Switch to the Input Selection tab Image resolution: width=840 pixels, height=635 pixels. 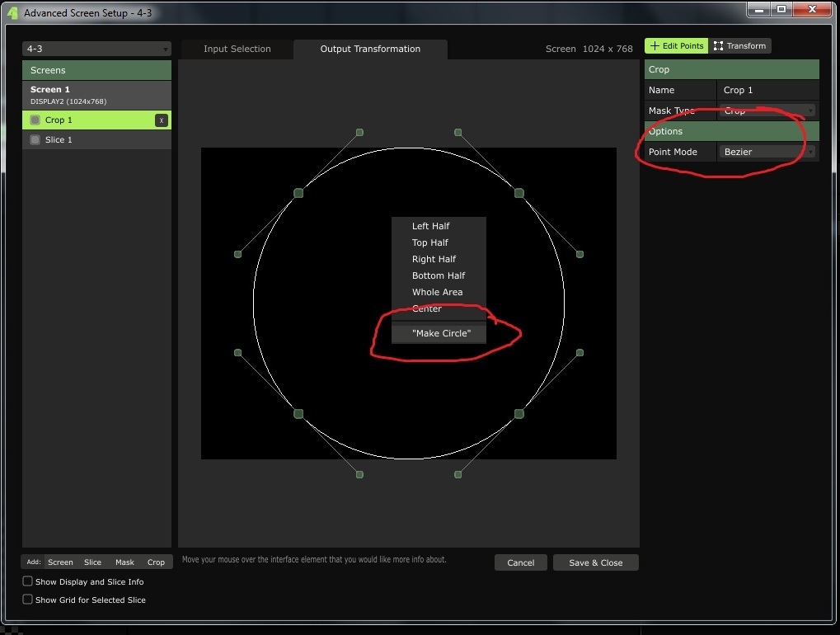coord(237,49)
